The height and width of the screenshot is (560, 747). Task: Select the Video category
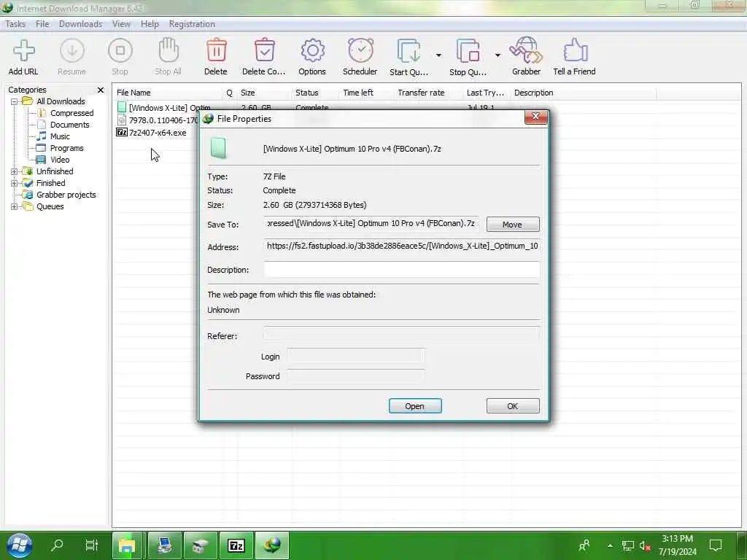60,160
